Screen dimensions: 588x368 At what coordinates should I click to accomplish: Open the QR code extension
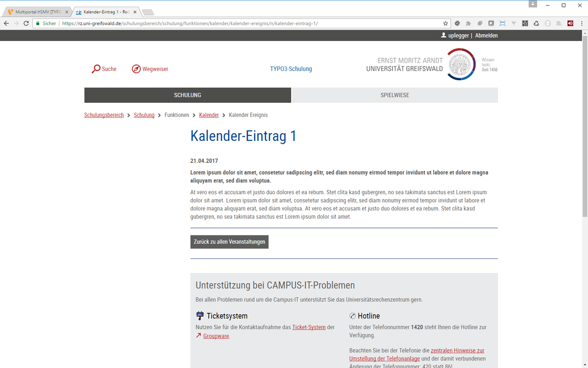[525, 23]
